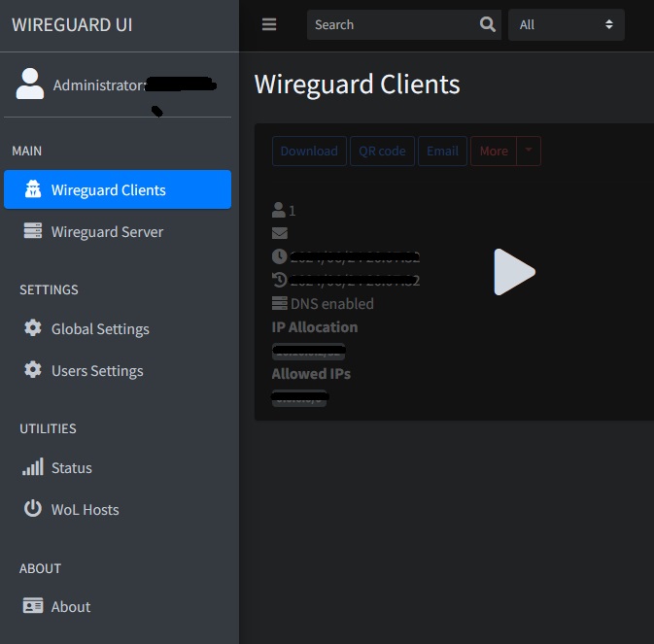Click the About ID card icon

click(x=33, y=606)
